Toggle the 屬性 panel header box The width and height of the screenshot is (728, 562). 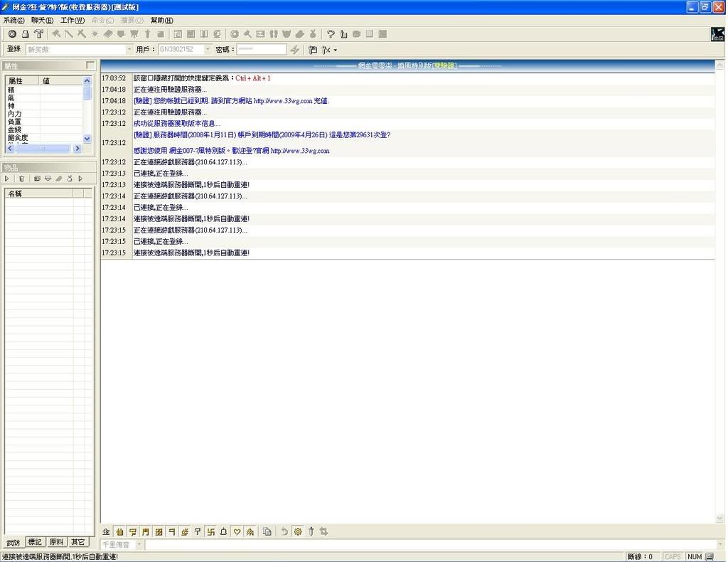(x=90, y=65)
